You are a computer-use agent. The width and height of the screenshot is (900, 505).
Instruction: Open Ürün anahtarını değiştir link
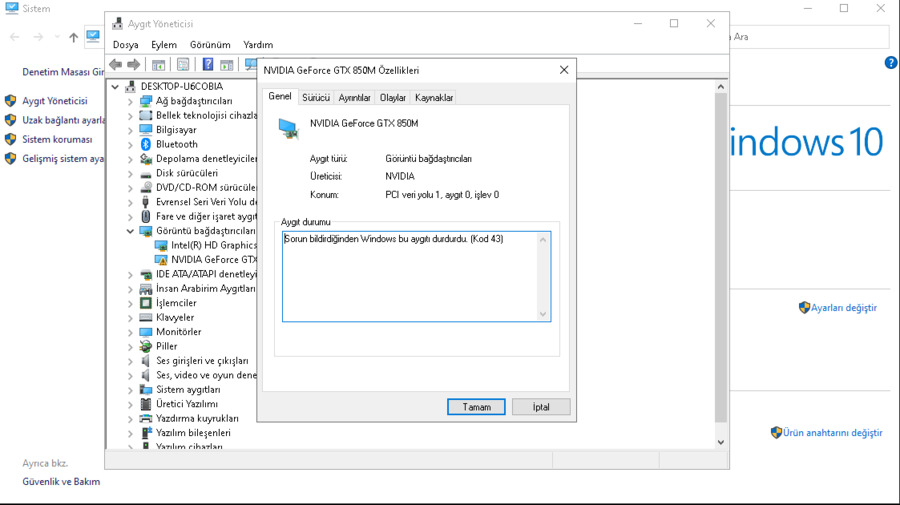coord(833,433)
